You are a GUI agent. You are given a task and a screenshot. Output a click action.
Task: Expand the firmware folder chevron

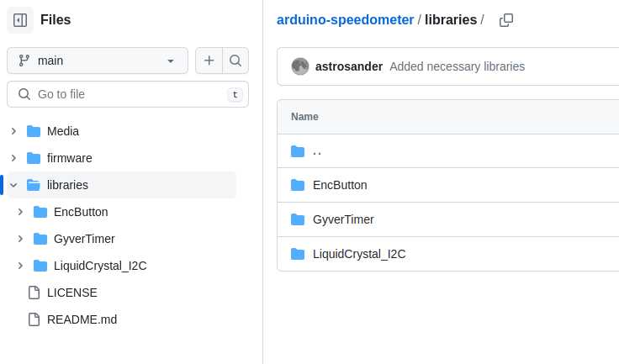(13, 158)
